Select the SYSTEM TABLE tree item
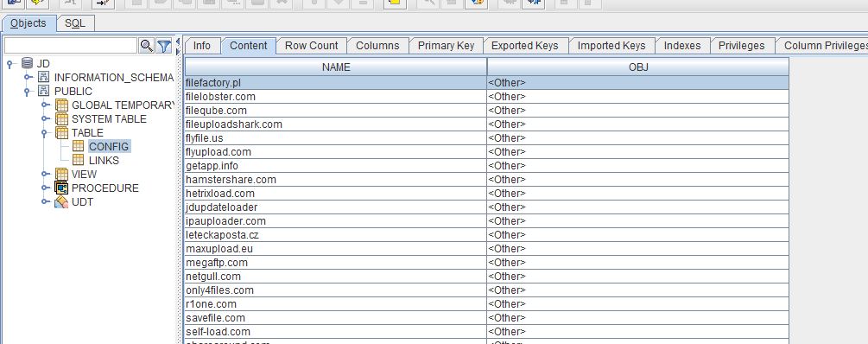Screen dimensions: 868x344 click(x=109, y=119)
